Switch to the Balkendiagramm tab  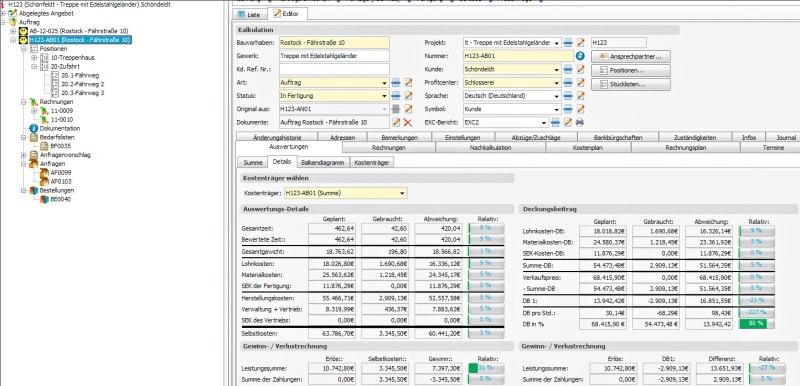[323, 162]
